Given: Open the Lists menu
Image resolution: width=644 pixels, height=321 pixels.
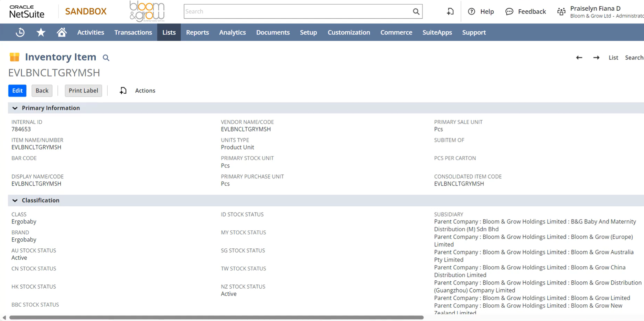Looking at the screenshot, I should [169, 32].
